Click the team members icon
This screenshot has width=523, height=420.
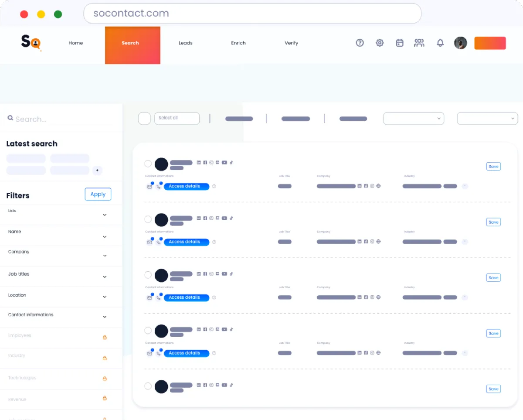[x=419, y=43]
